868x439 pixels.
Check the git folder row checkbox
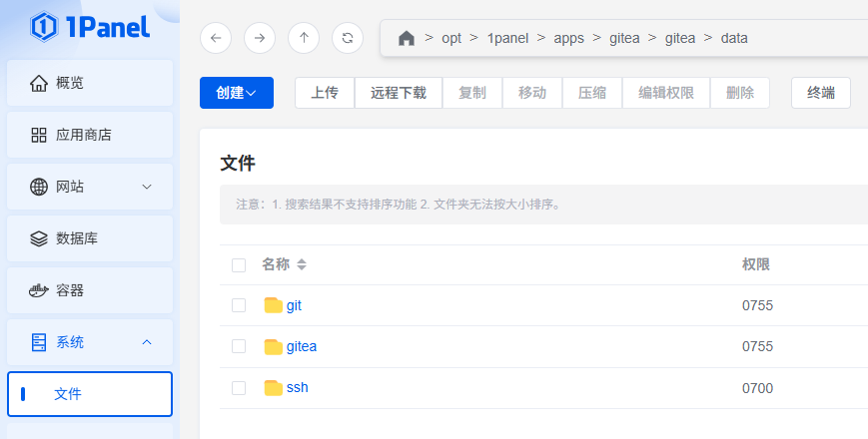pos(239,305)
